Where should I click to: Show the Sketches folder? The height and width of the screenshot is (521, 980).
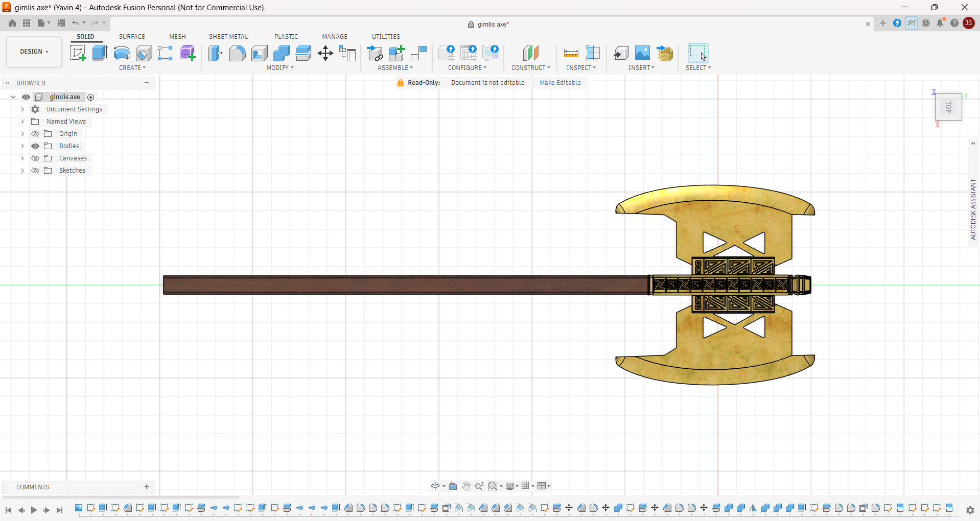pyautogui.click(x=35, y=171)
